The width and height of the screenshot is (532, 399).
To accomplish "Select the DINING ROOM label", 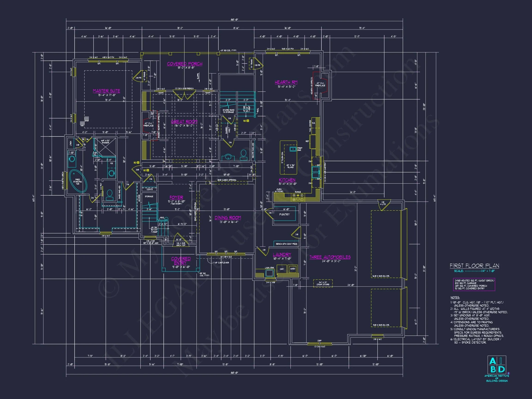I will pos(227,218).
